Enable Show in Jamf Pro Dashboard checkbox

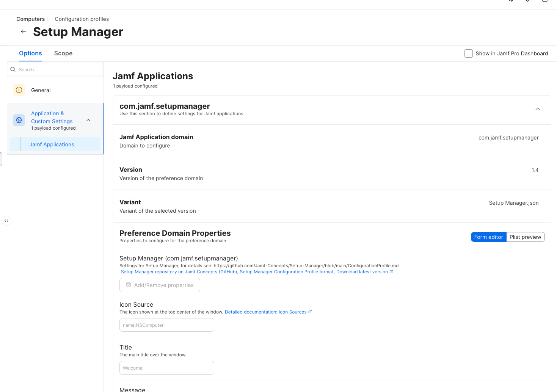(x=469, y=53)
